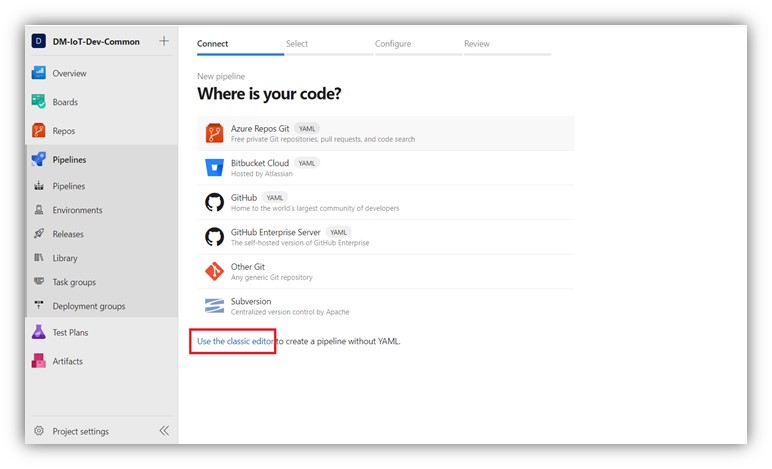The width and height of the screenshot is (772, 469).
Task: Click the Bitbucket Cloud bucket icon
Action: tap(214, 167)
